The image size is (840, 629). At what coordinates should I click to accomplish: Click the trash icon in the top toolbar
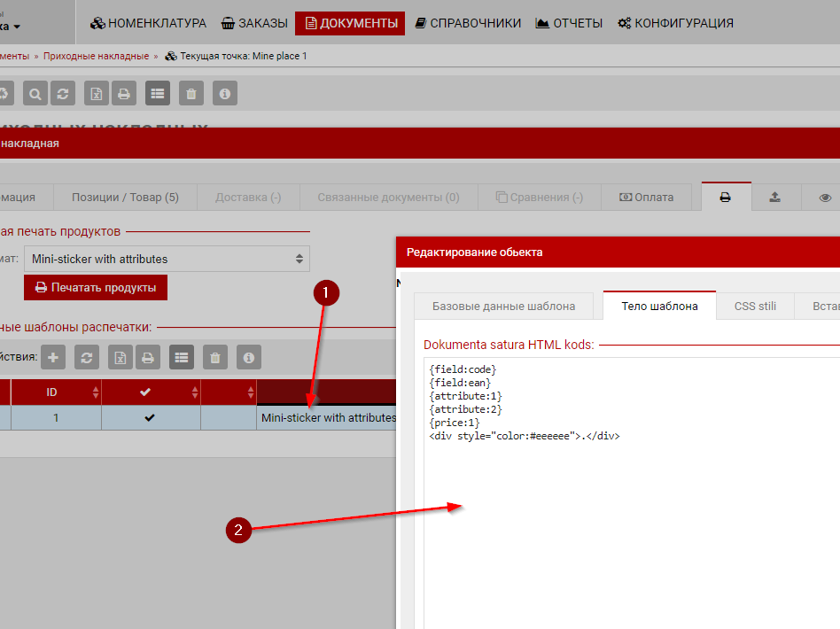(191, 93)
